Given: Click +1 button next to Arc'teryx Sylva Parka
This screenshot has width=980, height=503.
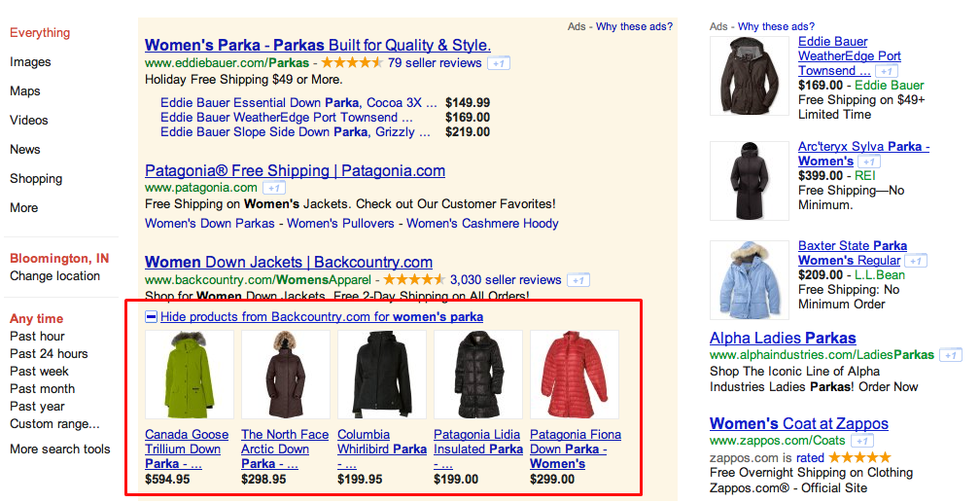Looking at the screenshot, I should click(x=868, y=162).
